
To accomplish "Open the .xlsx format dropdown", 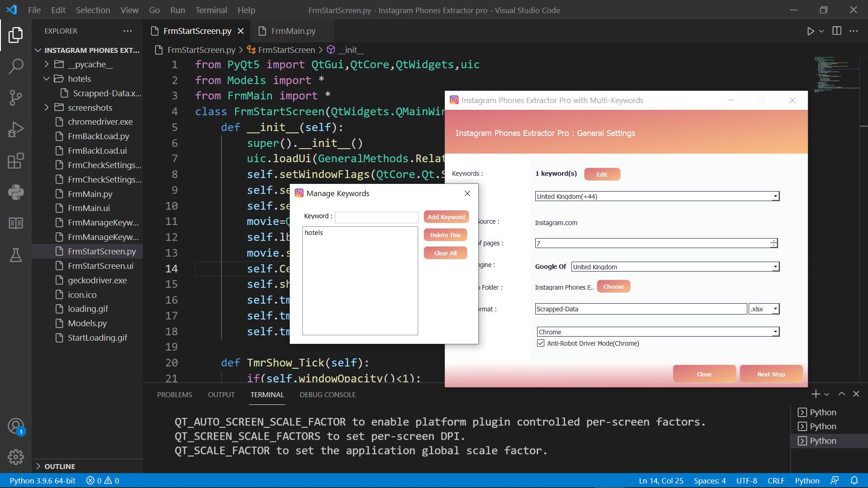I will 764,309.
